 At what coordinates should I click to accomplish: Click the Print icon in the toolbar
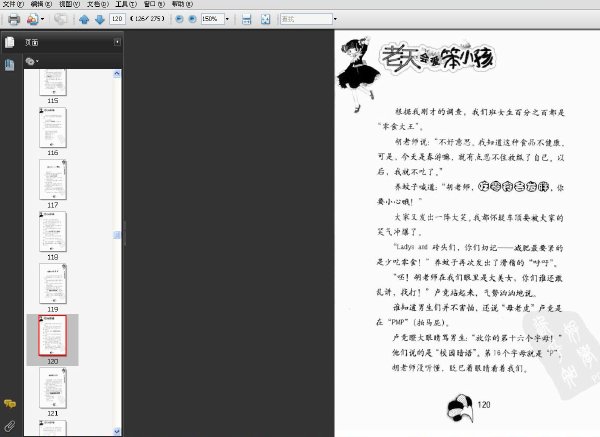coord(14,19)
